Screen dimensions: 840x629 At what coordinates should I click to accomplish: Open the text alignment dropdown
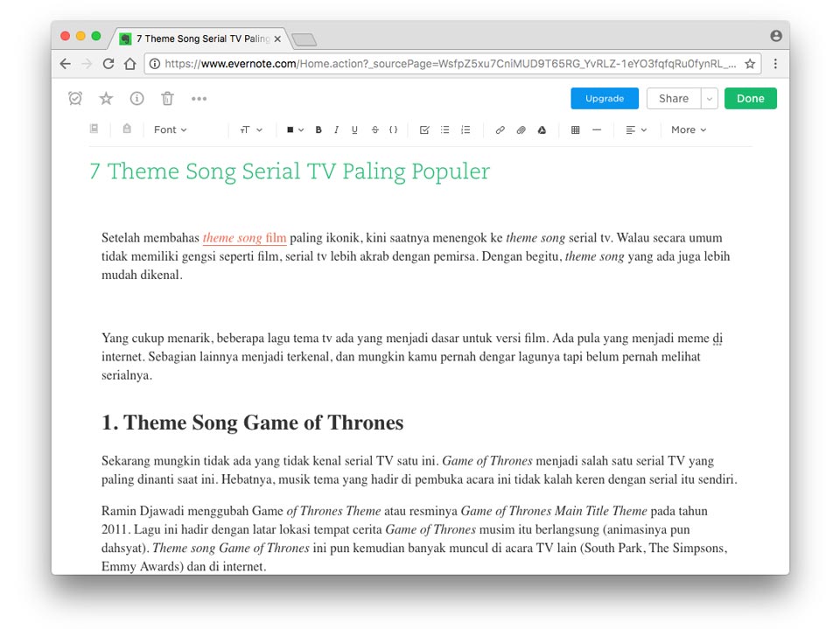pyautogui.click(x=636, y=129)
